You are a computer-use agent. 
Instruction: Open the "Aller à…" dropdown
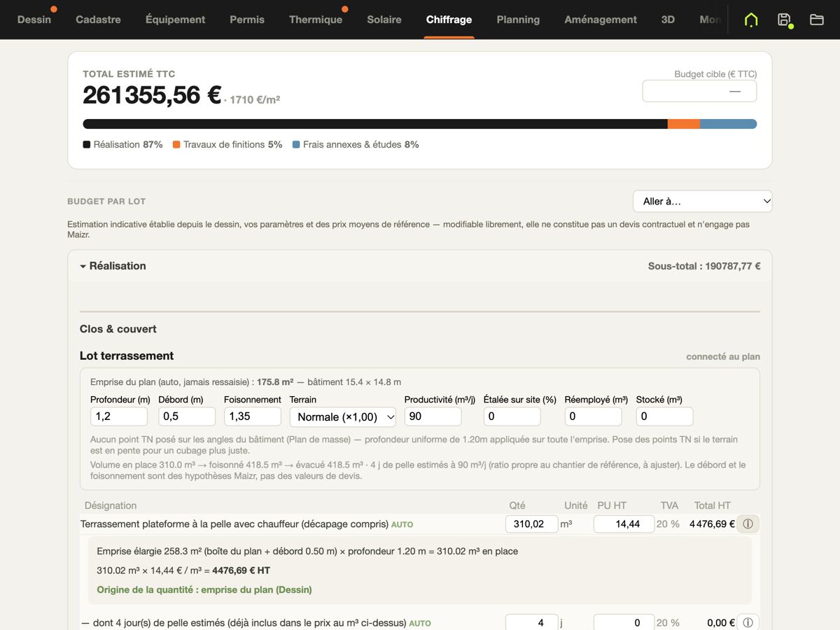(703, 202)
